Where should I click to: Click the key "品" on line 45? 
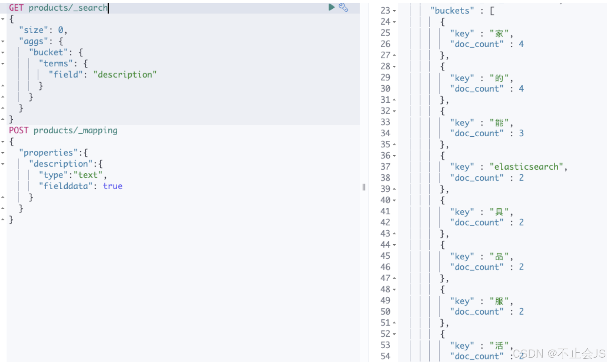(499, 256)
